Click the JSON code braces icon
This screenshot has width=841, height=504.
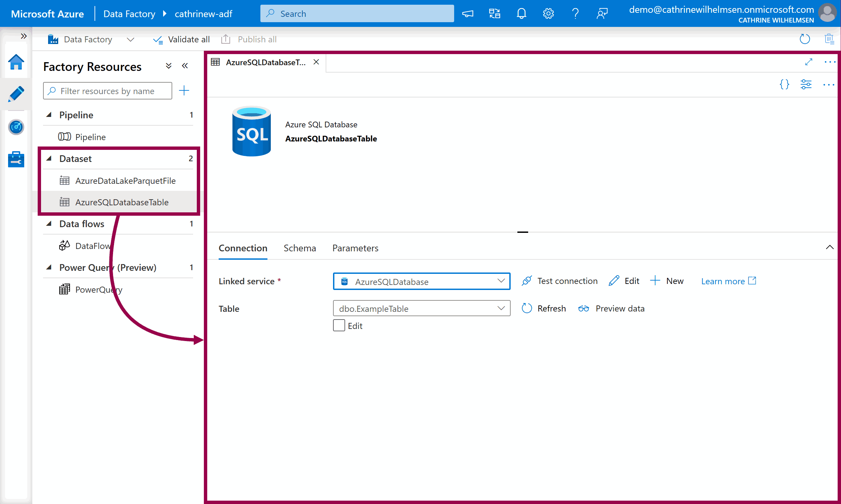(x=784, y=84)
